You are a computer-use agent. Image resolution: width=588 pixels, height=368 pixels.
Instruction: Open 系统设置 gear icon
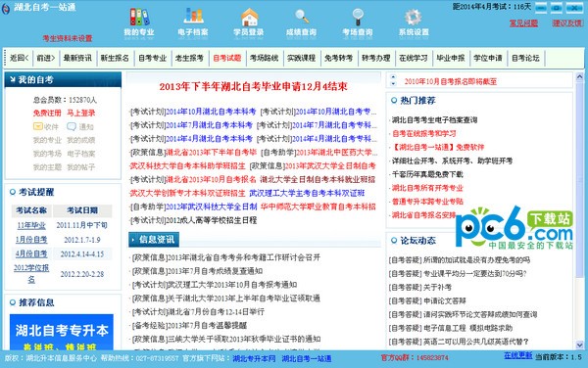pos(414,18)
